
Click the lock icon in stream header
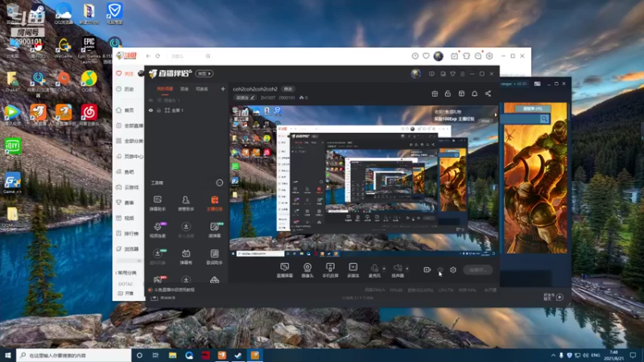coord(448,93)
